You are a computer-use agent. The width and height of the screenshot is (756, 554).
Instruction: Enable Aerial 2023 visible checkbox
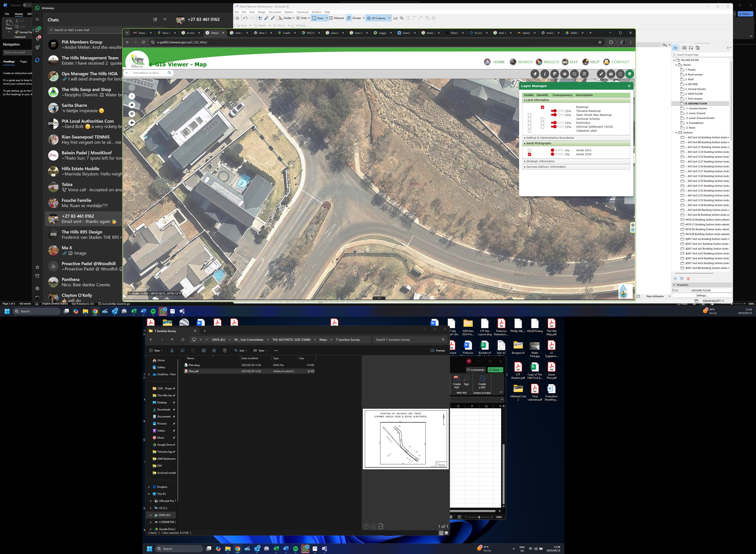tap(529, 150)
